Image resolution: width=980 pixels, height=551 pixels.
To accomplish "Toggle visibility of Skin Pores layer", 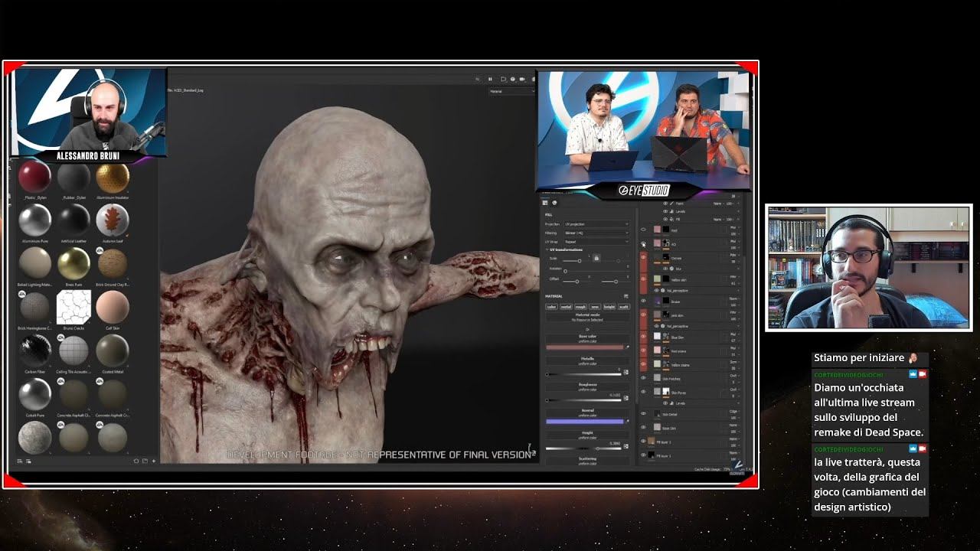I will click(x=643, y=391).
